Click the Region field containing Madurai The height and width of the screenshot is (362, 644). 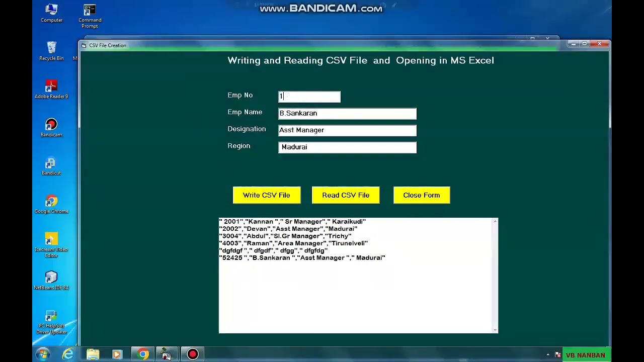[347, 147]
